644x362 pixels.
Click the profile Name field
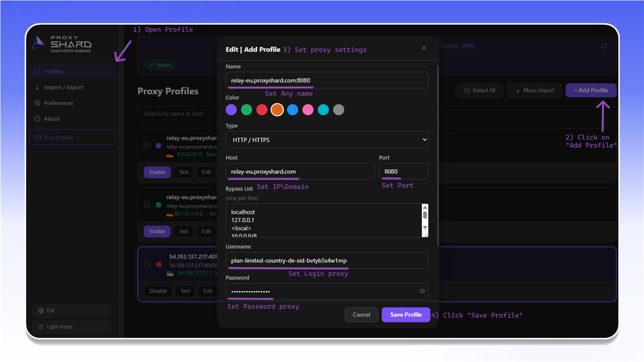point(327,80)
